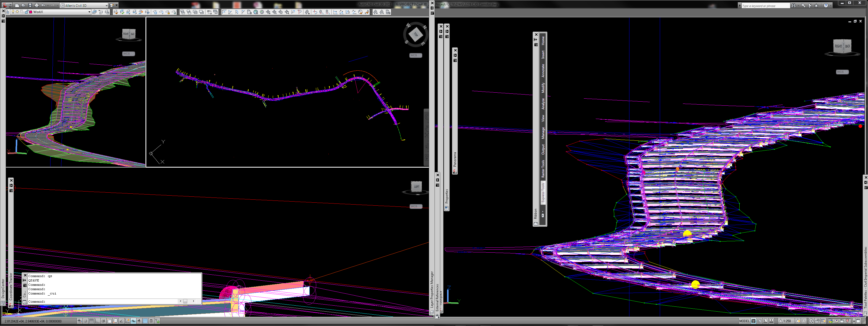868x326 pixels.
Task: Click the Layer Properties Manager palette title
Action: (432, 289)
